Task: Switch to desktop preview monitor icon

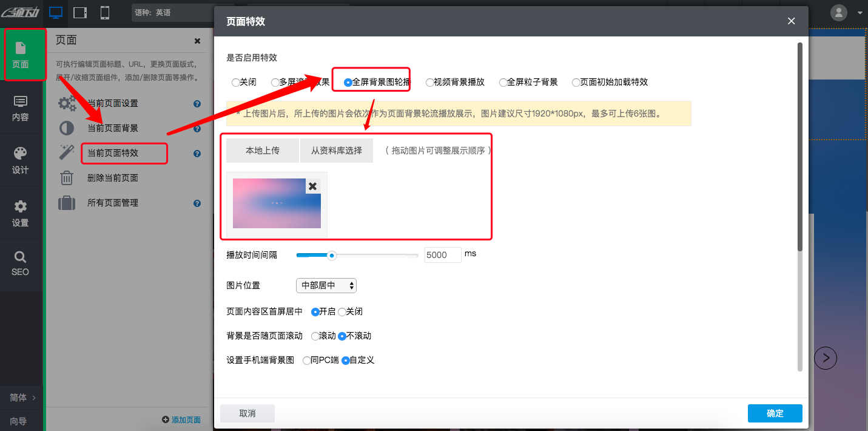Action: click(56, 12)
